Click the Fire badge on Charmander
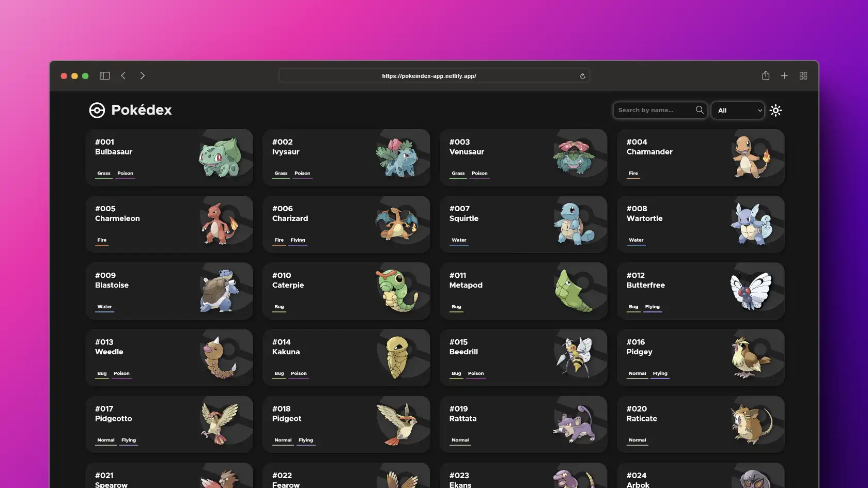The image size is (868, 488). 632,174
